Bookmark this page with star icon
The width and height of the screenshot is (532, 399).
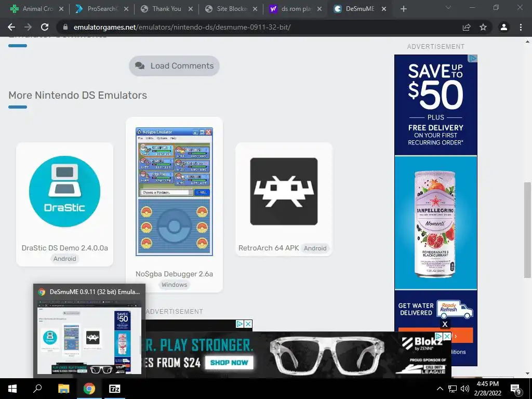click(x=483, y=27)
